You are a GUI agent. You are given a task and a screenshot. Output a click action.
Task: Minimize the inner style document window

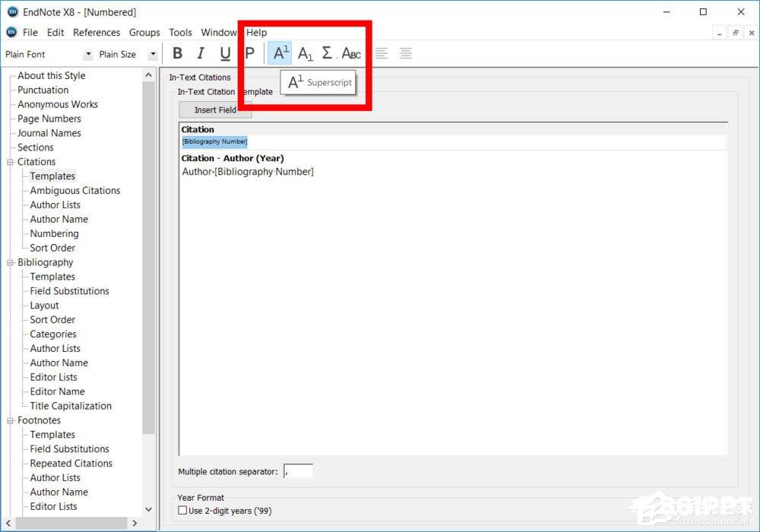pyautogui.click(x=719, y=33)
